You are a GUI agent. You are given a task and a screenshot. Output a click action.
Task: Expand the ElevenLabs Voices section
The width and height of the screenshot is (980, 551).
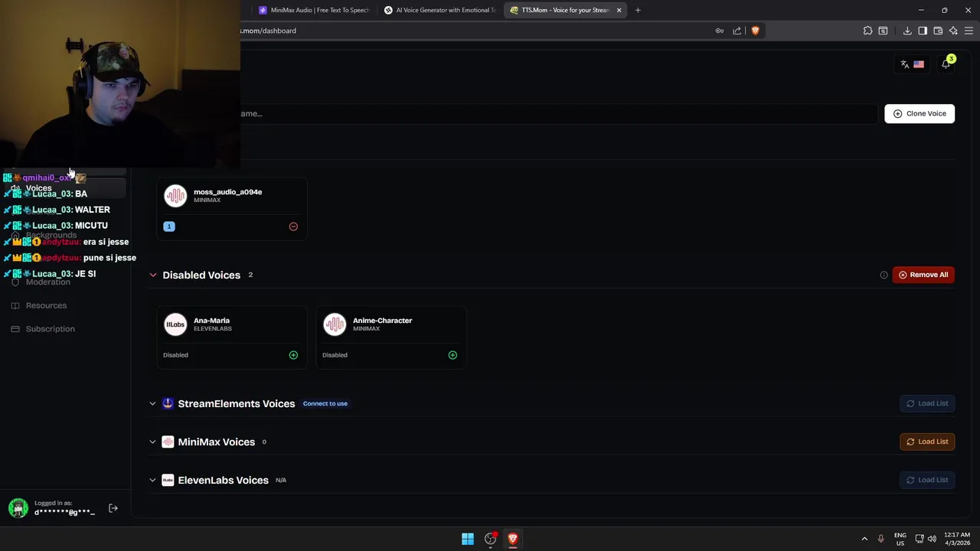(152, 480)
